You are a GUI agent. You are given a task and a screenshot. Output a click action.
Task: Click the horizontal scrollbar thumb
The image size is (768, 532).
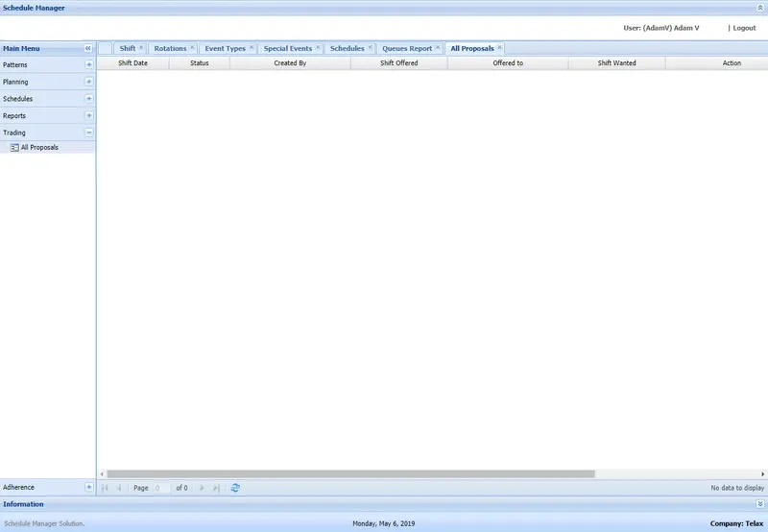tap(350, 473)
